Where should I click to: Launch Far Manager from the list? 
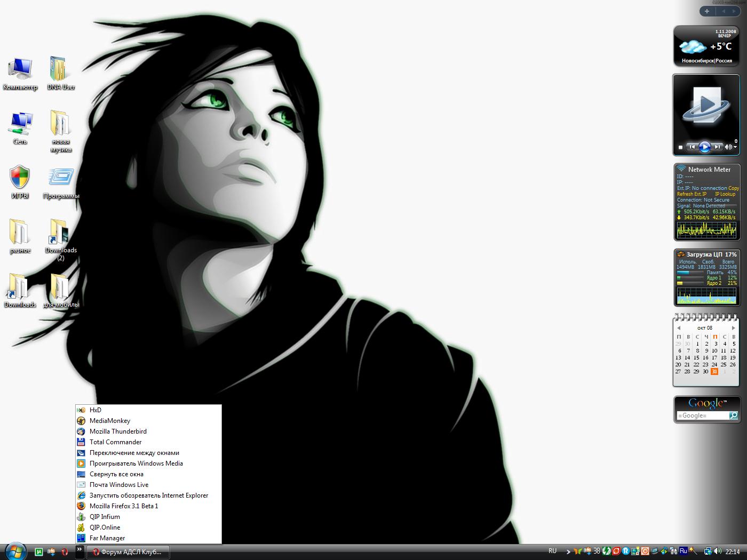pyautogui.click(x=148, y=538)
